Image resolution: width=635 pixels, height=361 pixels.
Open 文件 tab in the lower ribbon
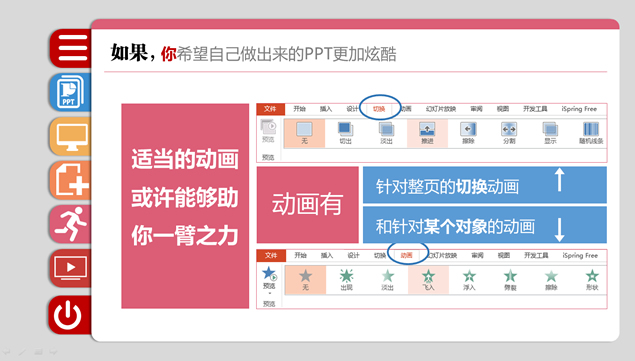click(x=271, y=255)
